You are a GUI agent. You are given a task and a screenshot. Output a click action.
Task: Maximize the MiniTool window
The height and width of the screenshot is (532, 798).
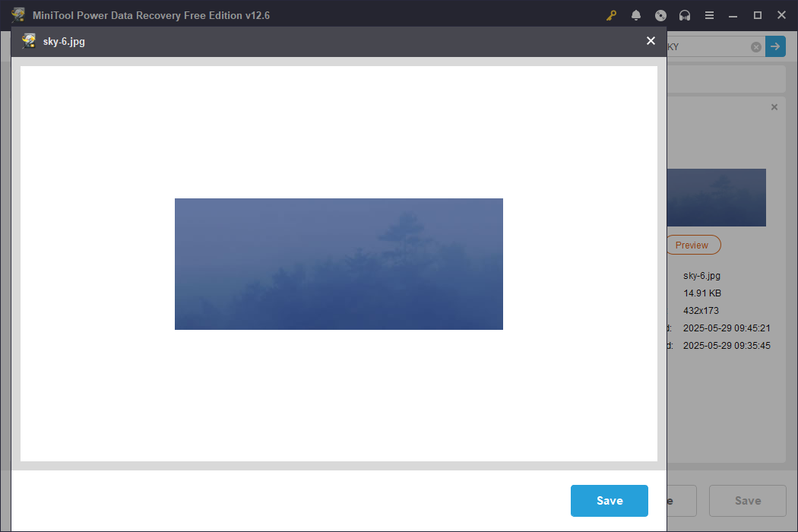tap(757, 15)
